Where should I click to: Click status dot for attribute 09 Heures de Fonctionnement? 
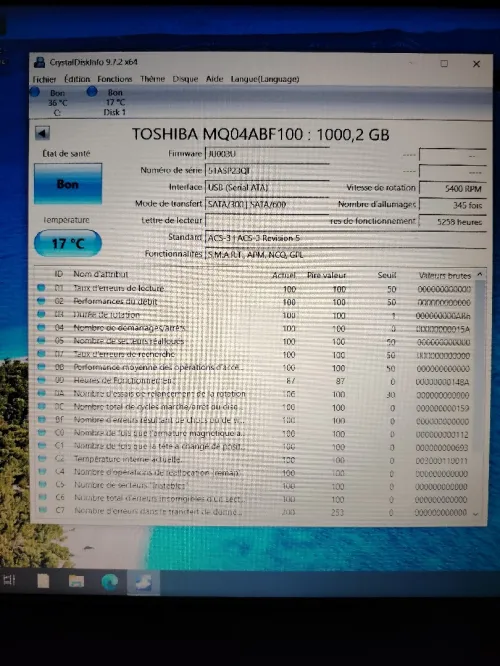pos(41,380)
